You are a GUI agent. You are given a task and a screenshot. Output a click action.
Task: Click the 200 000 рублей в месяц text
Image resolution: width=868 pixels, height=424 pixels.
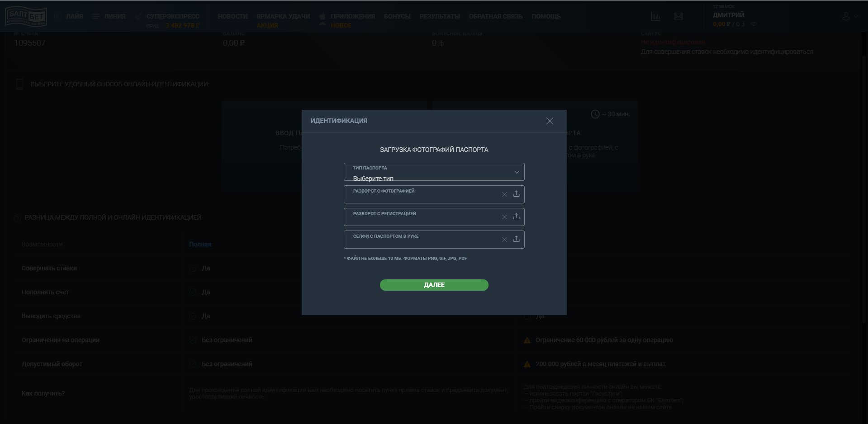tap(600, 364)
